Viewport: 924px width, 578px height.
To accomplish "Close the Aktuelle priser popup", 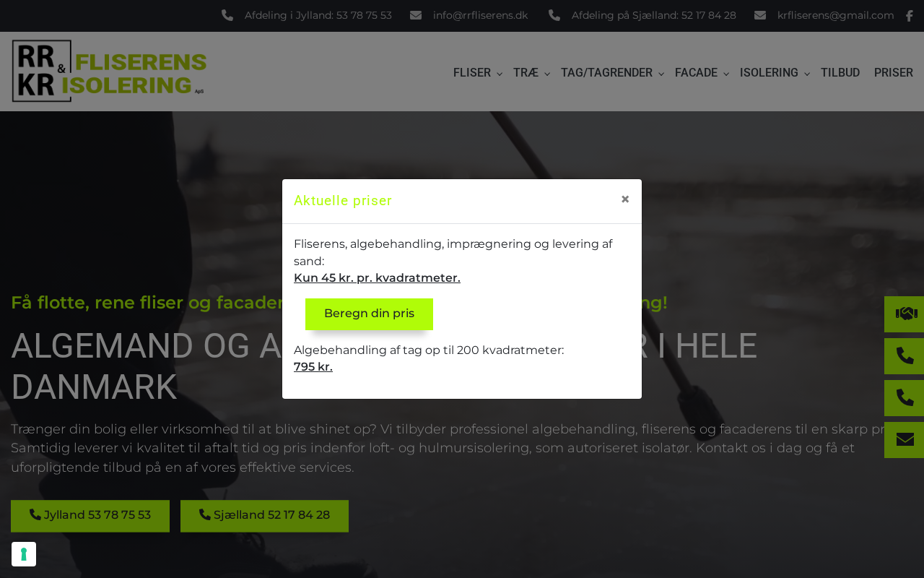I will pos(625,199).
